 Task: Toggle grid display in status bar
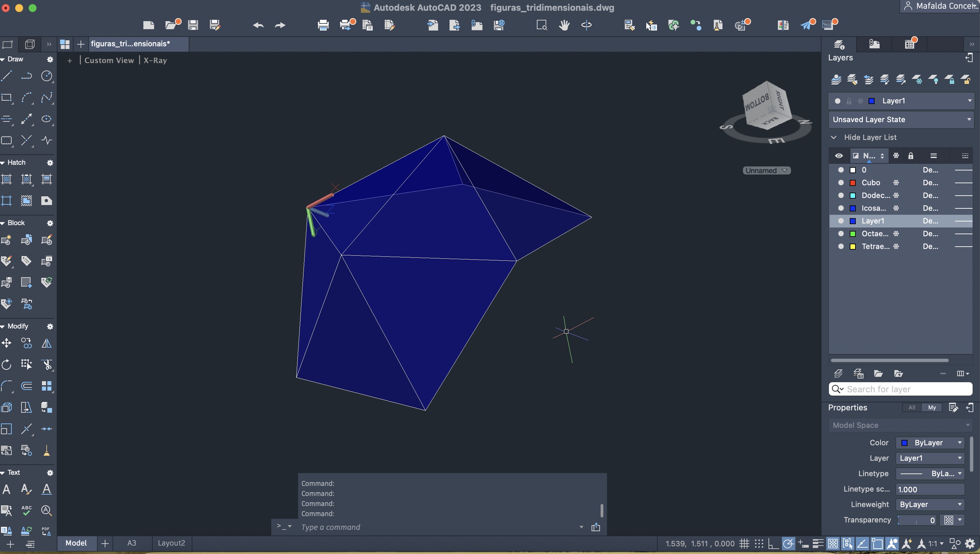point(744,543)
